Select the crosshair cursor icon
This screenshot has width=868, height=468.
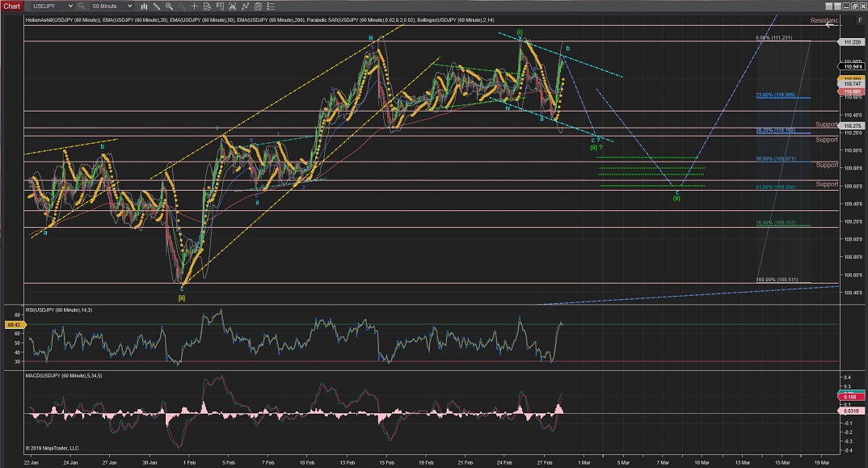pos(194,6)
